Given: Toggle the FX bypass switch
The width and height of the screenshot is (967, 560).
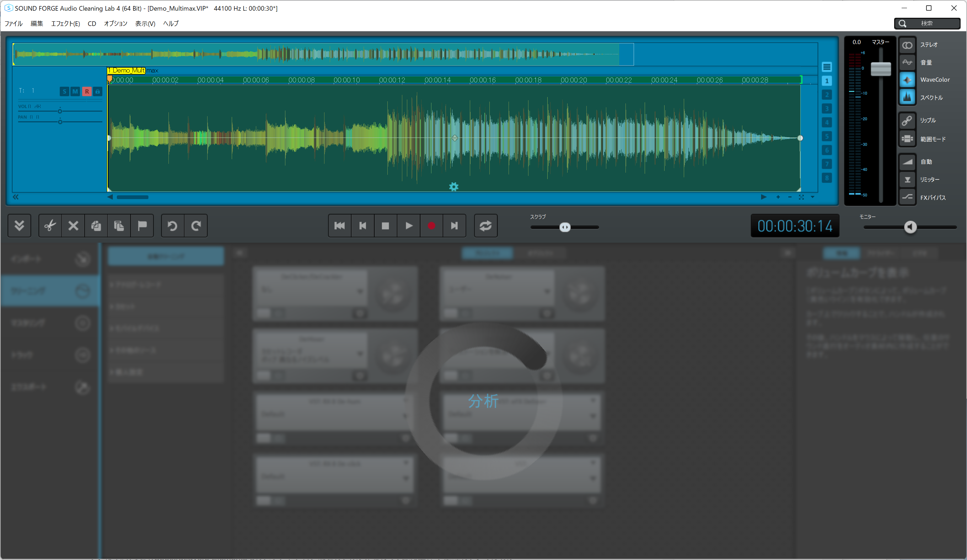Looking at the screenshot, I should [907, 198].
